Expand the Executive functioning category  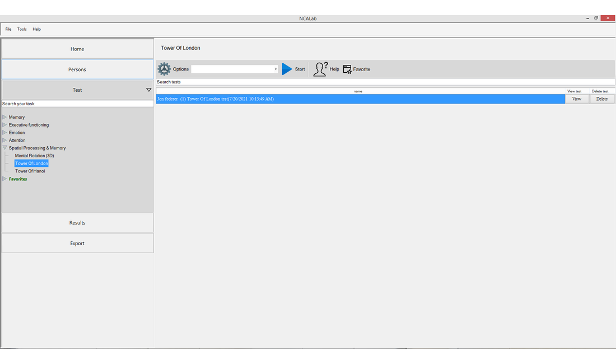coord(5,125)
